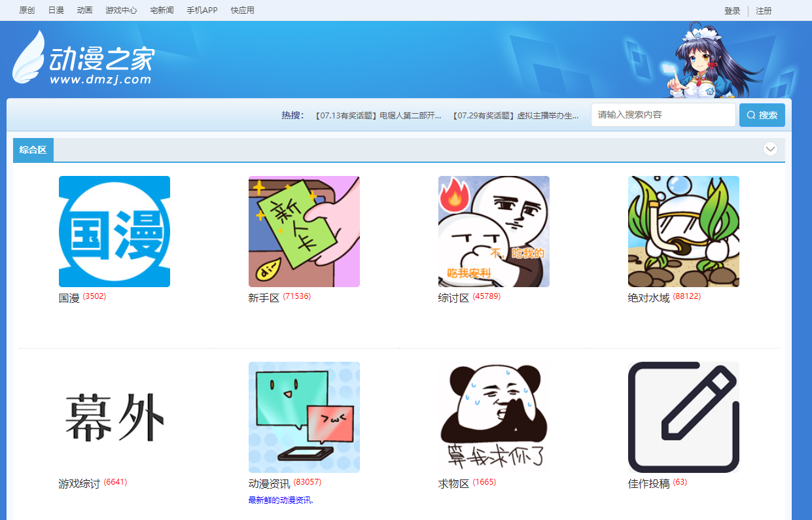Open the 动漫资讯 chat bubbles icon
812x520 pixels.
(304, 417)
